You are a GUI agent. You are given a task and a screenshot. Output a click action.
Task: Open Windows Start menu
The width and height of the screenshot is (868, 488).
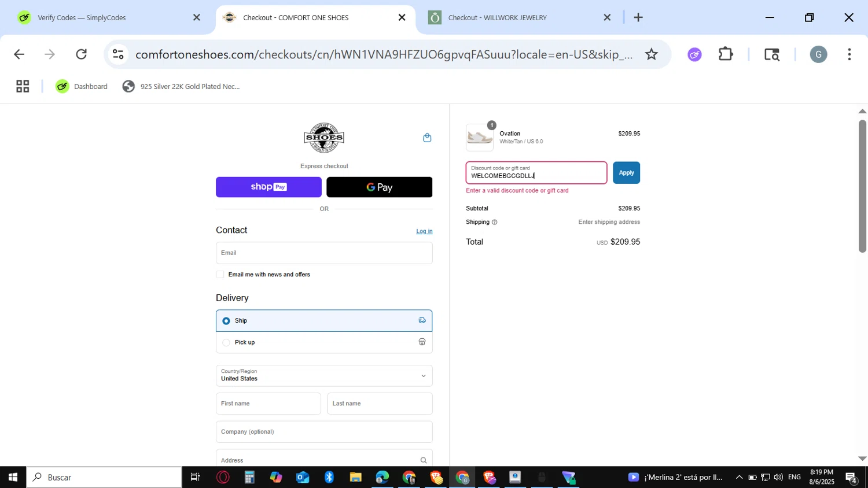[x=13, y=477]
